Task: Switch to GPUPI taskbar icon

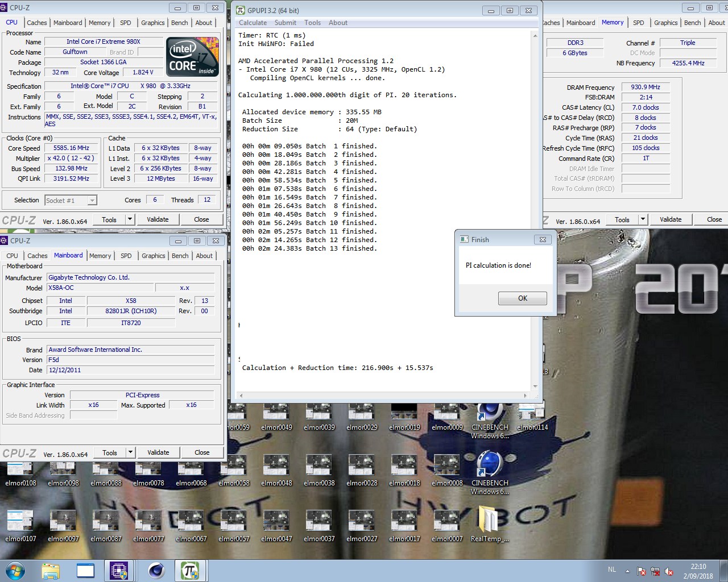Action: coord(189,571)
